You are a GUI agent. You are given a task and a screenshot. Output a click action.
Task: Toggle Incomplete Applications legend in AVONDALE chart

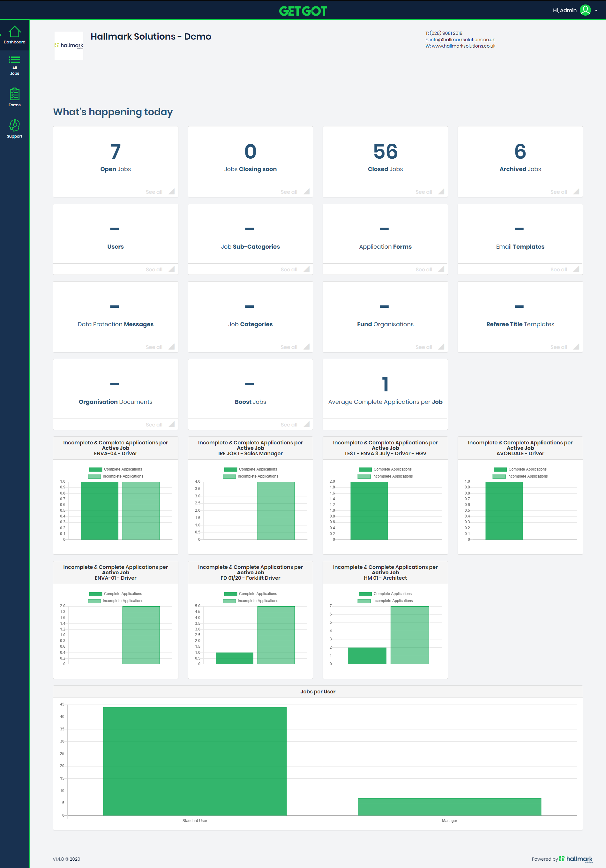pyautogui.click(x=520, y=476)
